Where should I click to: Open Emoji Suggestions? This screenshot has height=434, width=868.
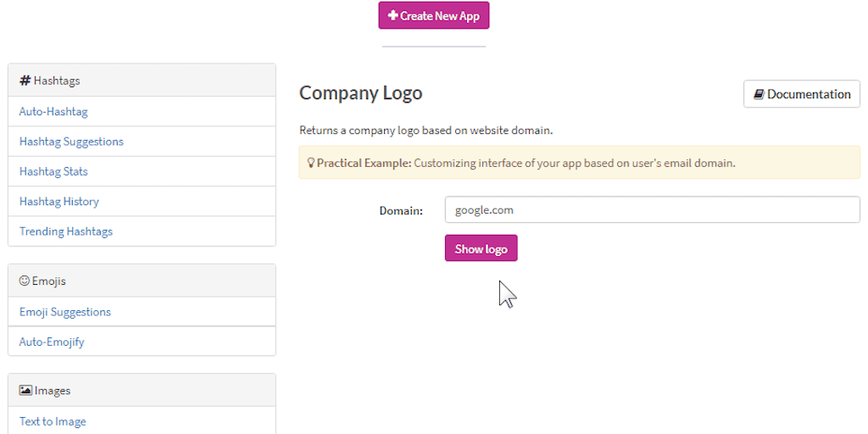click(65, 312)
